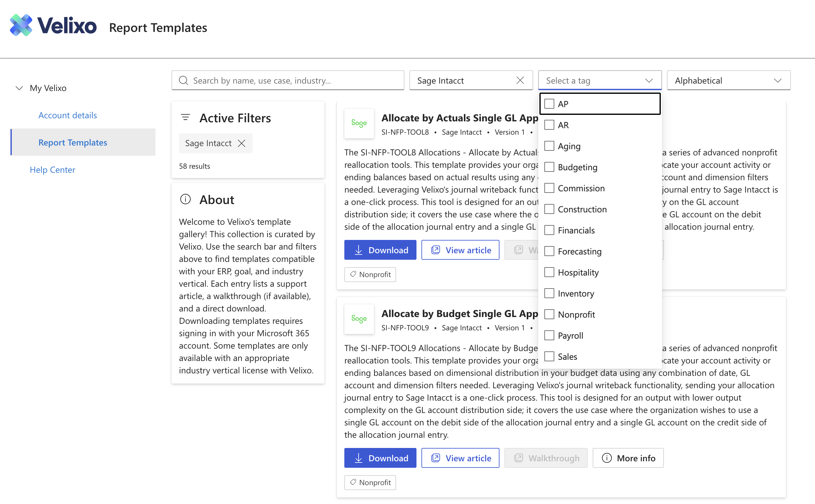Click the 58 results count
The height and width of the screenshot is (504, 815).
tap(195, 166)
